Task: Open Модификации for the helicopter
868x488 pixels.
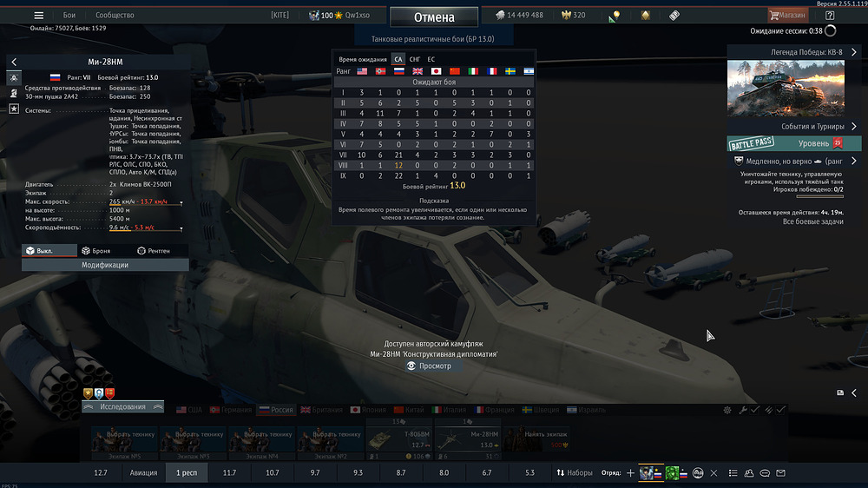Action: click(105, 265)
